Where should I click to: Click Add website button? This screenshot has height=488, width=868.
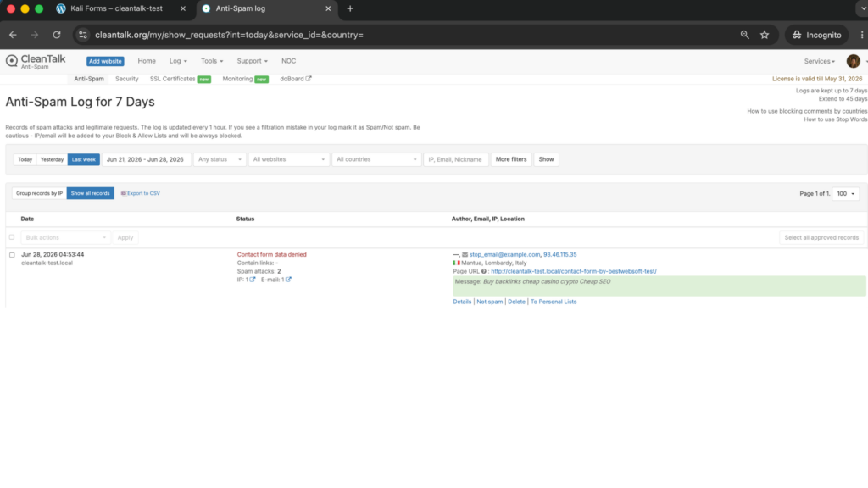(105, 61)
